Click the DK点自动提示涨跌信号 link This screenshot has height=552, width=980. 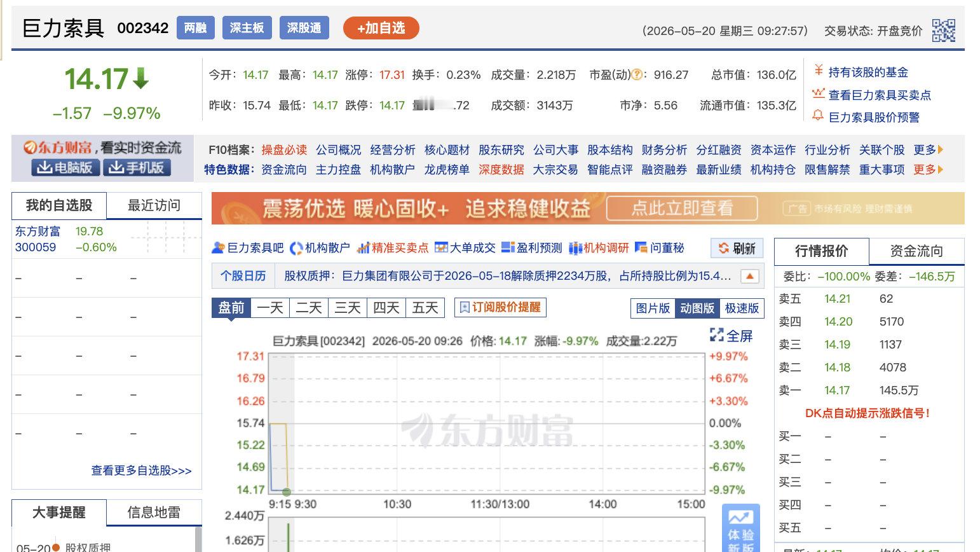coord(868,413)
